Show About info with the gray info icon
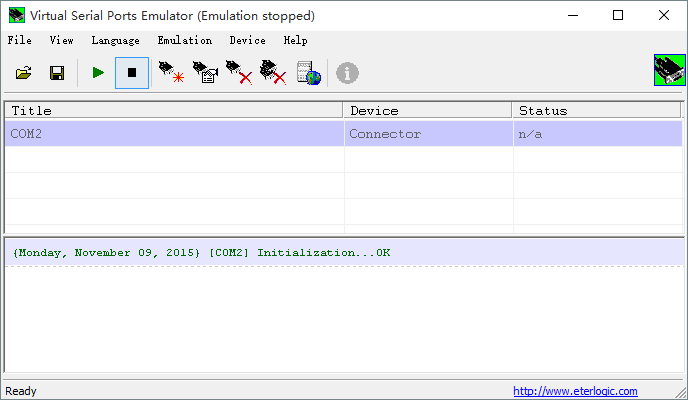The height and width of the screenshot is (400, 688). tap(347, 73)
